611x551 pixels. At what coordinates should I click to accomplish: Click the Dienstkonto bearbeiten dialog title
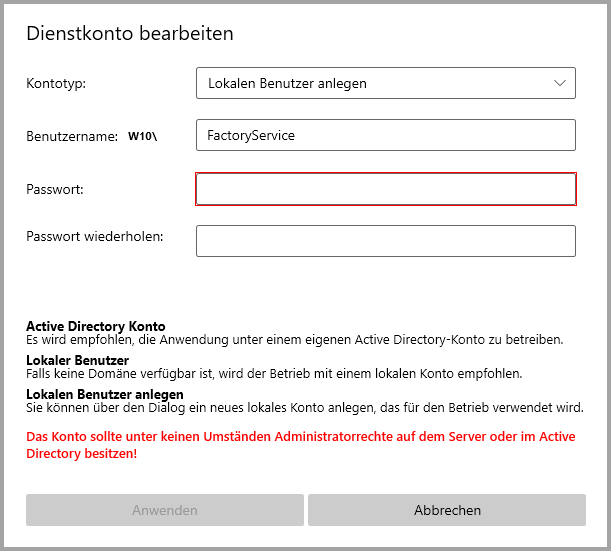[x=129, y=34]
